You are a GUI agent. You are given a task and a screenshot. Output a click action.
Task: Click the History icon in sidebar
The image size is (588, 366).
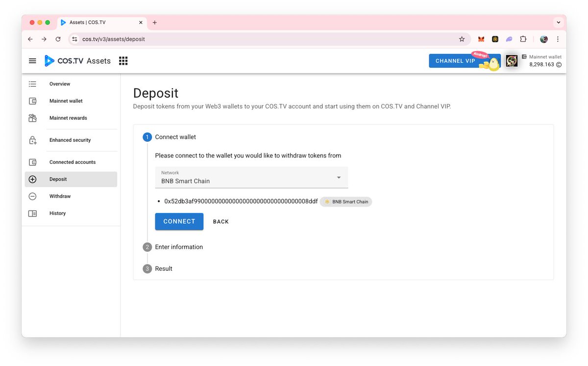point(32,213)
